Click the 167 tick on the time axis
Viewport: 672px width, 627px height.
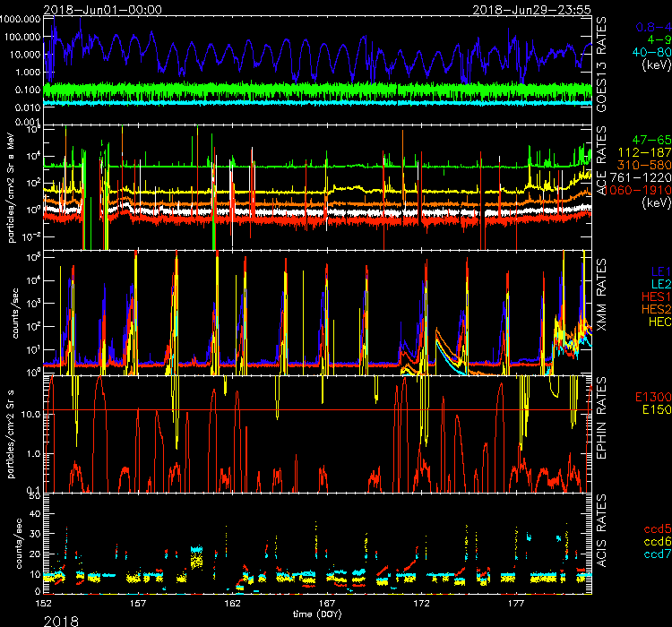tap(327, 604)
